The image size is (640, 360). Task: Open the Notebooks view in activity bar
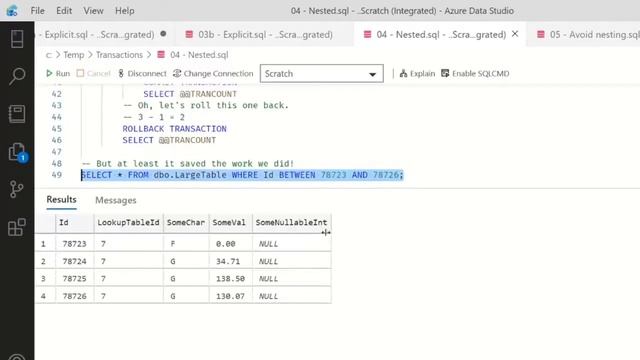point(17,114)
